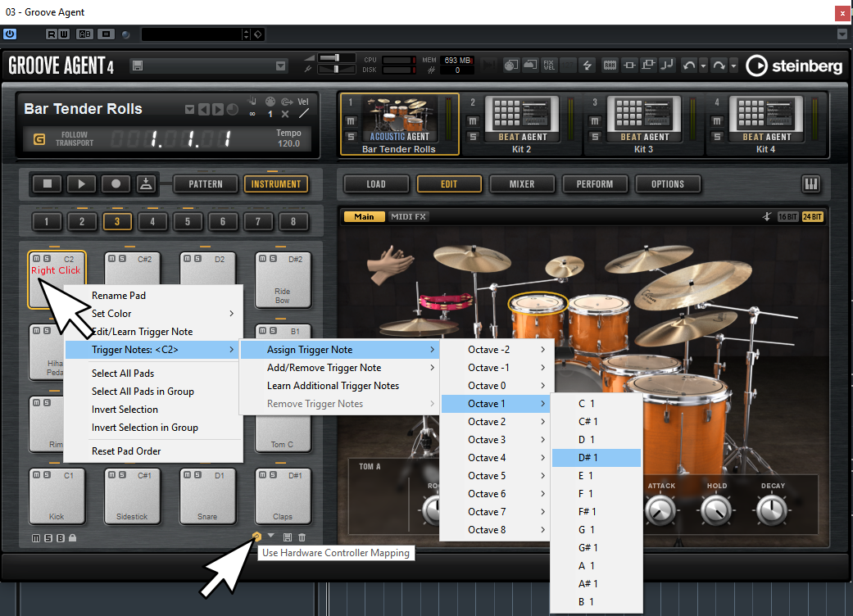
Task: Choose Learn Additional Trigger Notes
Action: 339,386
